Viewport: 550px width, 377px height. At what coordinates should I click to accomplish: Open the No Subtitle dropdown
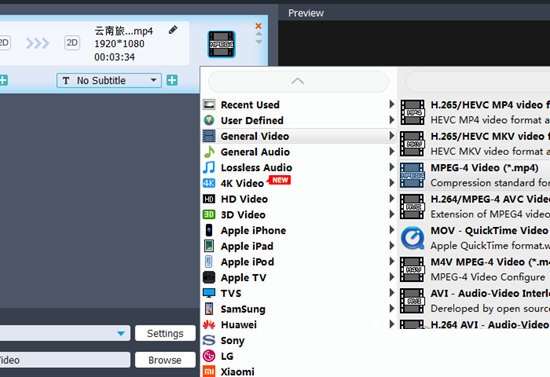[109, 80]
